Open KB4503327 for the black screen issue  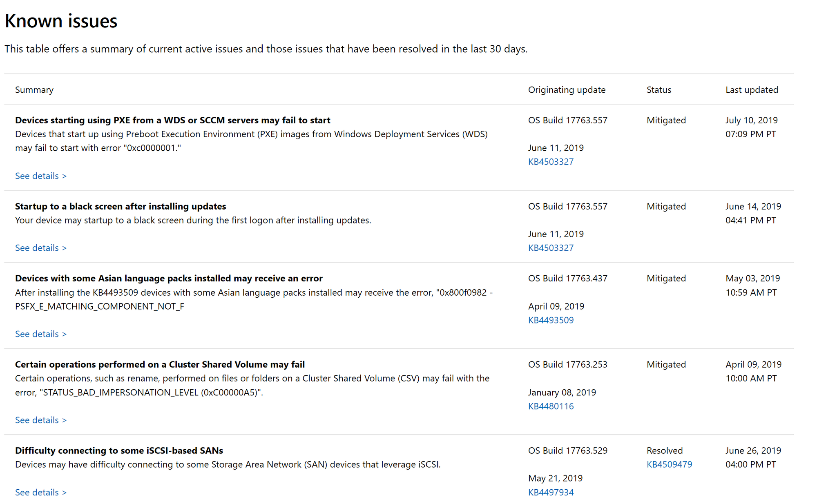(x=551, y=248)
